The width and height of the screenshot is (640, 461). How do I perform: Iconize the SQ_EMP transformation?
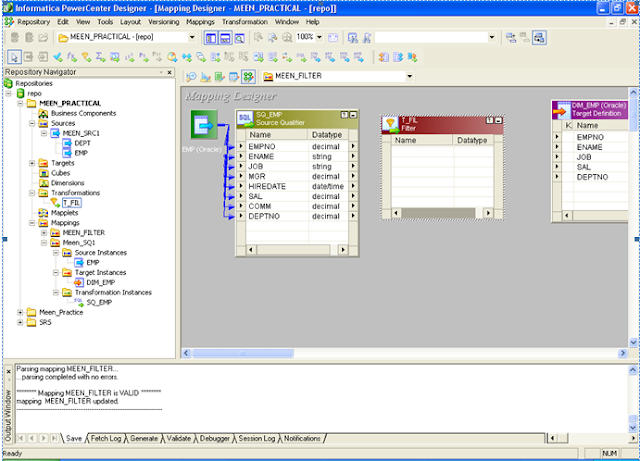tap(353, 115)
